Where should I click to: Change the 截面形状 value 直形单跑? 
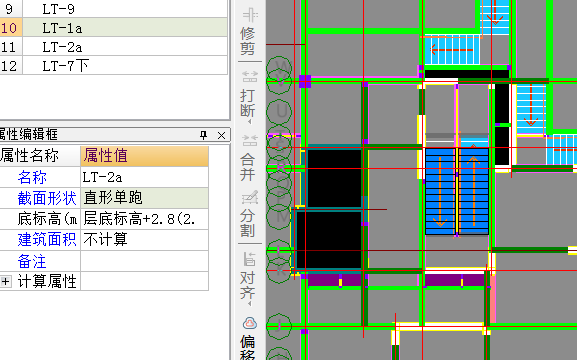click(x=144, y=198)
